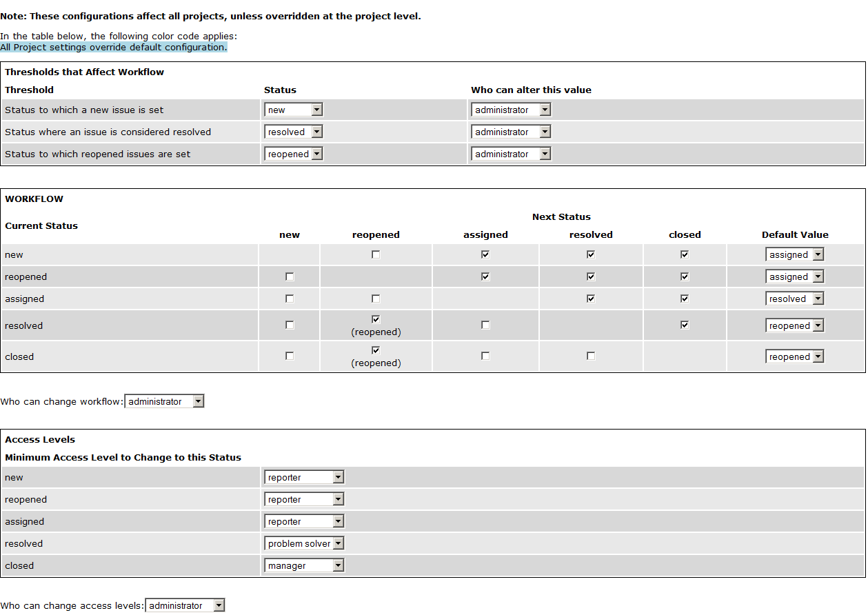Enable new to reopened transition checkbox

(375, 254)
